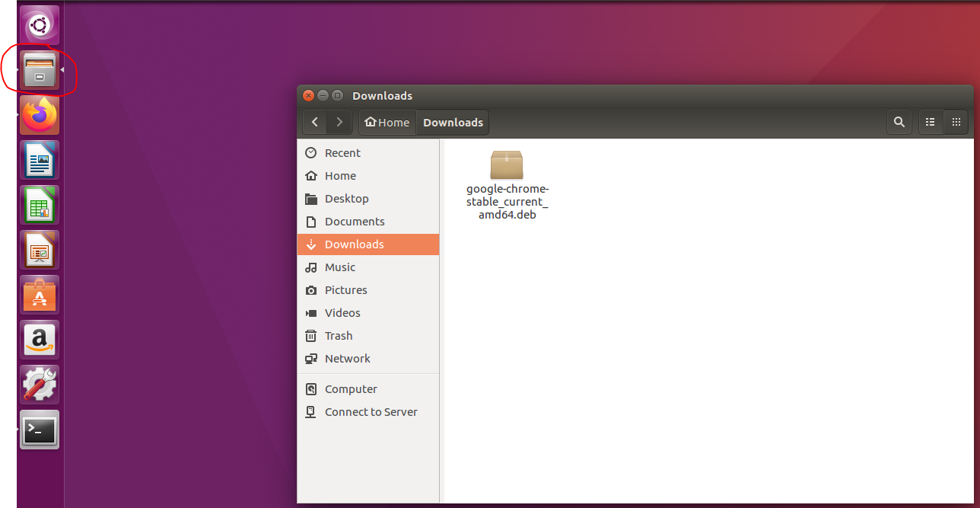Open the Terminal from the launcher

40,430
